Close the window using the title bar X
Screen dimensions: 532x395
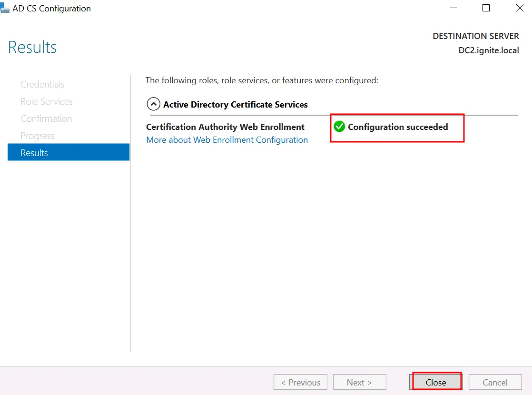pyautogui.click(x=520, y=8)
